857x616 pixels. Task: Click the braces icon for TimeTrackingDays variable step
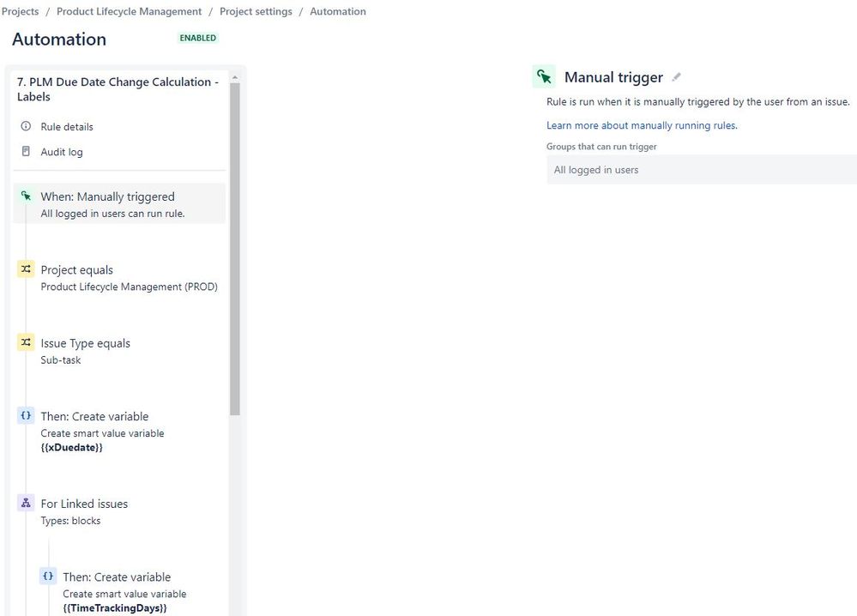(48, 576)
